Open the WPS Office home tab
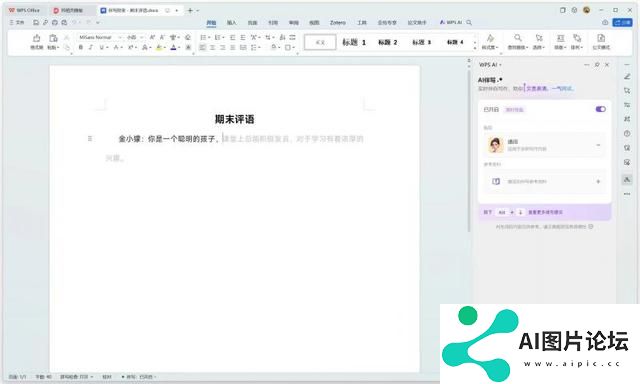640x384 pixels. (x=24, y=10)
